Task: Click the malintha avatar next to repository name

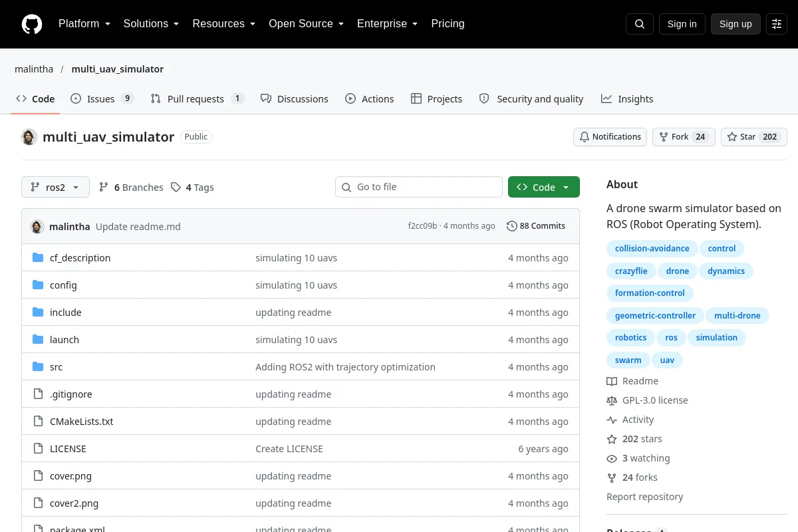Action: click(x=29, y=137)
